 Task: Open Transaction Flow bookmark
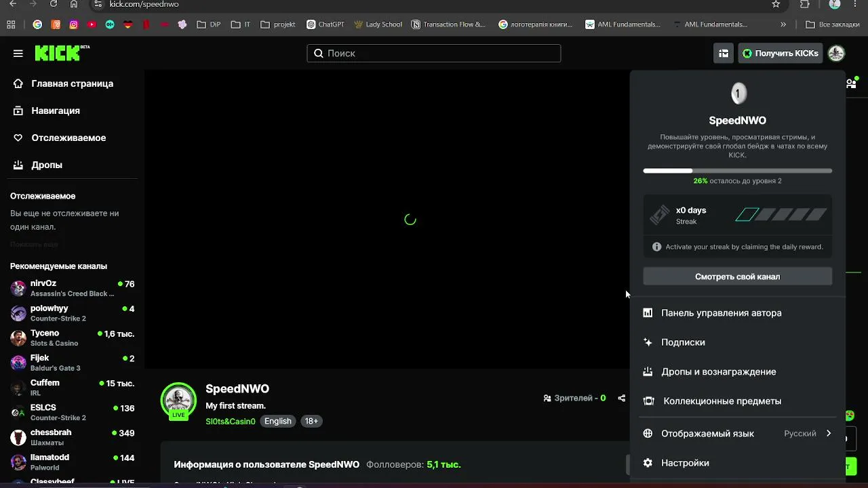448,24
